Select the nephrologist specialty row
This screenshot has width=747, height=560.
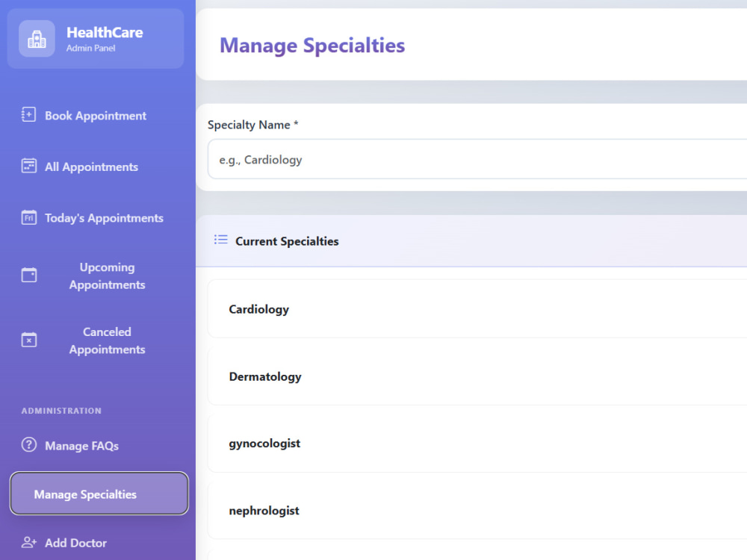pos(477,511)
